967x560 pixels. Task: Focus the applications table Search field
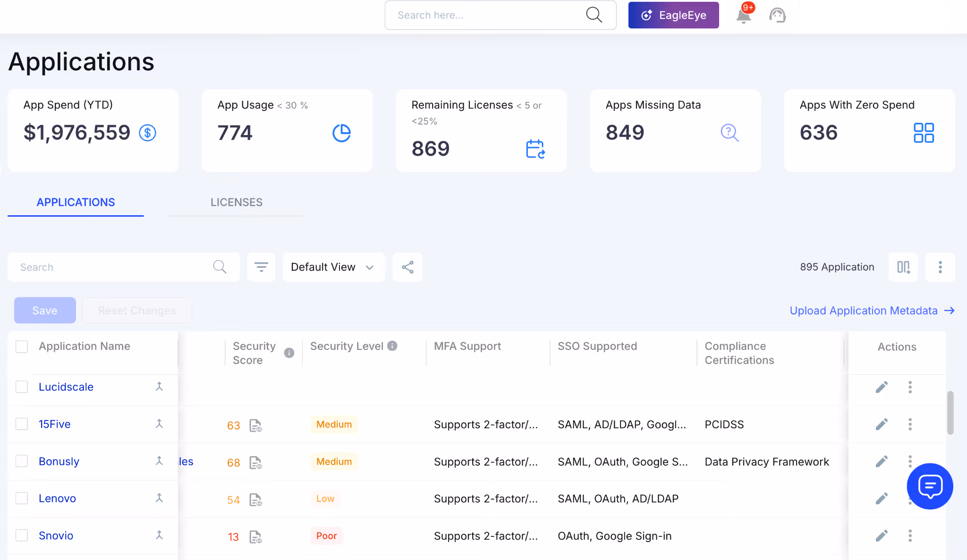(124, 267)
